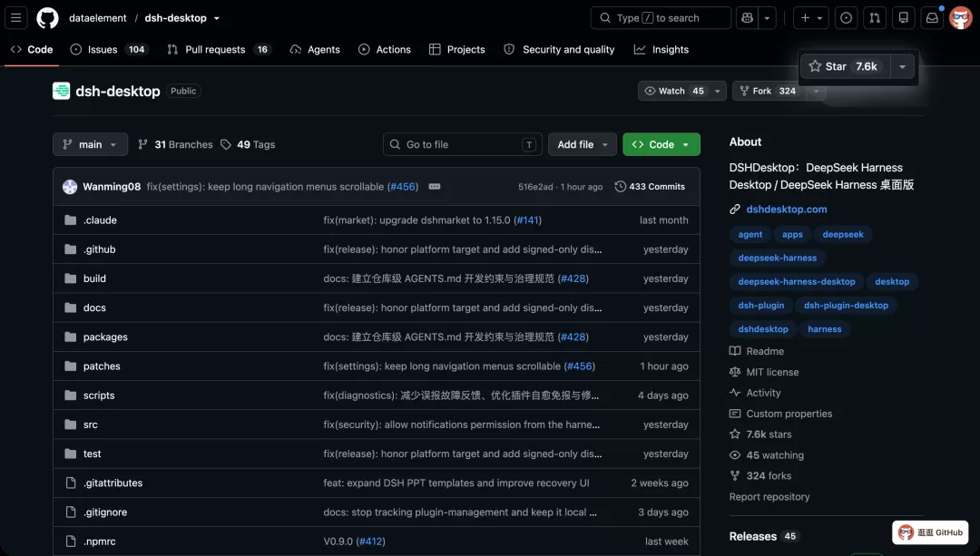Open the scripts folder
This screenshot has height=556, width=980.
click(x=99, y=395)
